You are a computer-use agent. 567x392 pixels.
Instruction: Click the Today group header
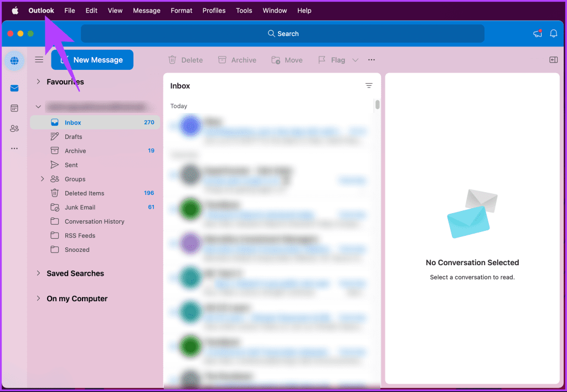point(179,106)
